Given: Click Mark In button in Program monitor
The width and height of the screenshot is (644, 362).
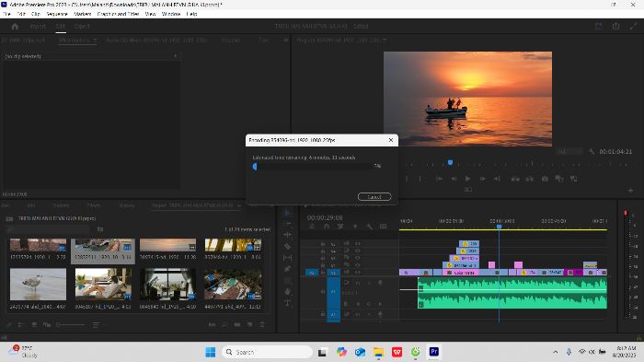Looking at the screenshot, I should click(407, 179).
